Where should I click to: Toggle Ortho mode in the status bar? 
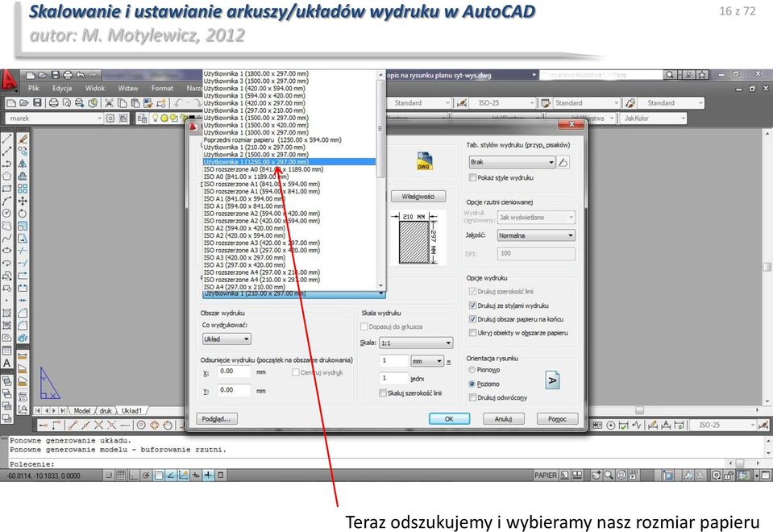coord(133,476)
